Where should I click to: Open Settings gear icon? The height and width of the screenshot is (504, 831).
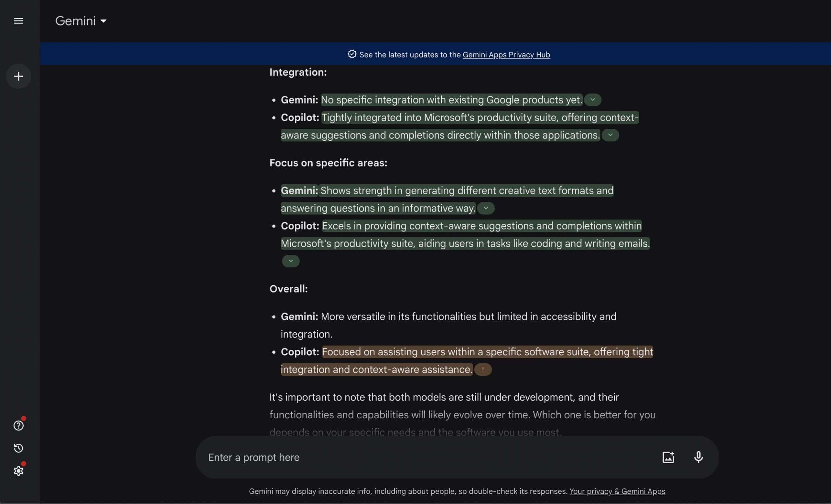click(x=19, y=471)
